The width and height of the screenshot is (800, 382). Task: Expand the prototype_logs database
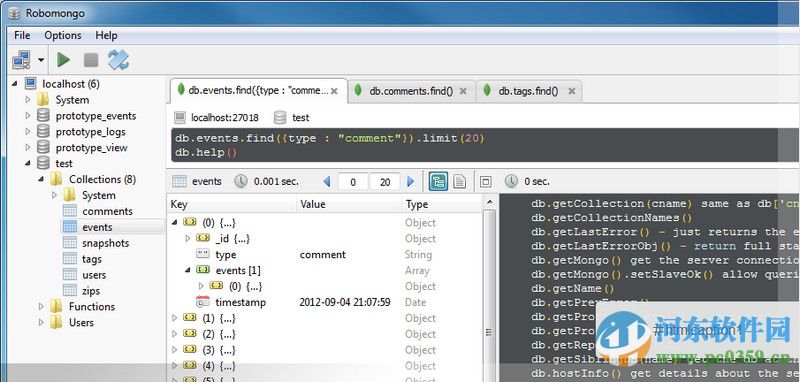tap(28, 132)
